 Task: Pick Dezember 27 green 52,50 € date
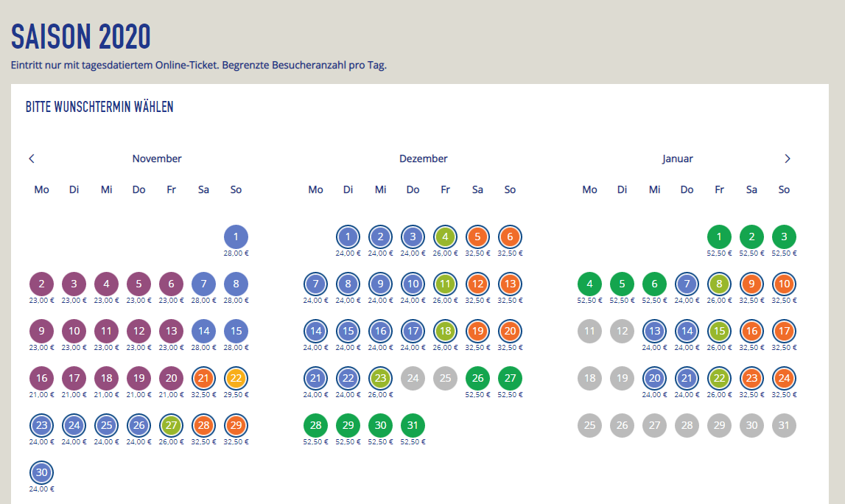[510, 378]
